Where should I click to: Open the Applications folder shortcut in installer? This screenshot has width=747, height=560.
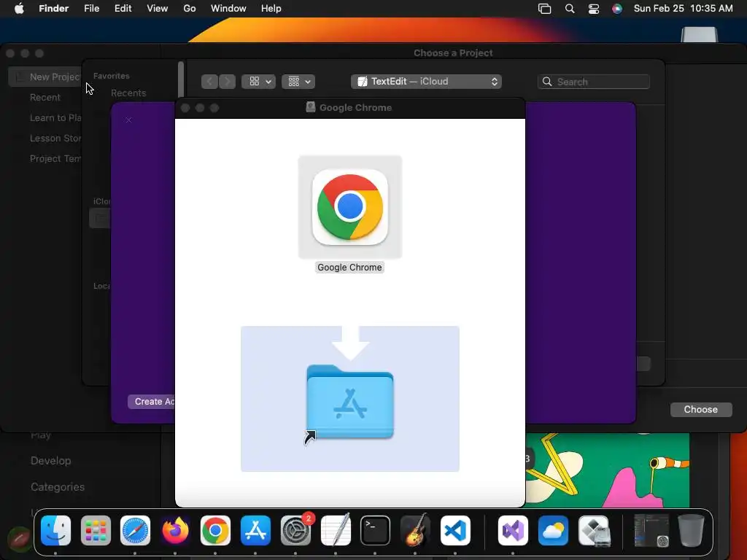pos(349,402)
